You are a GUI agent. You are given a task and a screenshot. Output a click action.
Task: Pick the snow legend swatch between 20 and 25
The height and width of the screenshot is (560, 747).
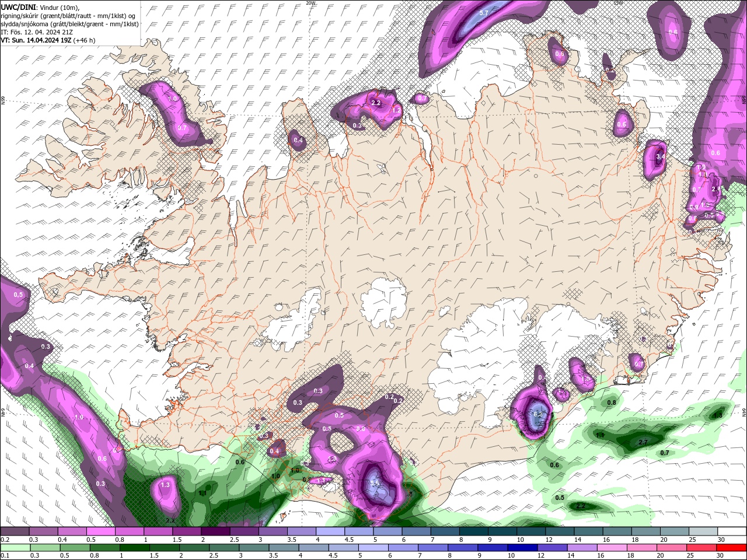675,531
